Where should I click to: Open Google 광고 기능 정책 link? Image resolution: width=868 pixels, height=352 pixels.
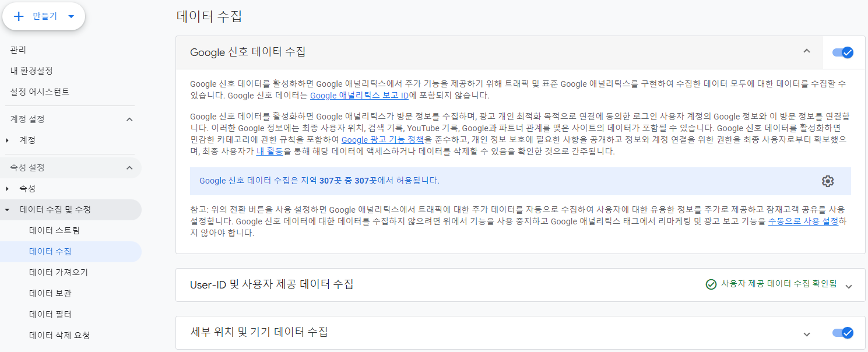tap(382, 140)
